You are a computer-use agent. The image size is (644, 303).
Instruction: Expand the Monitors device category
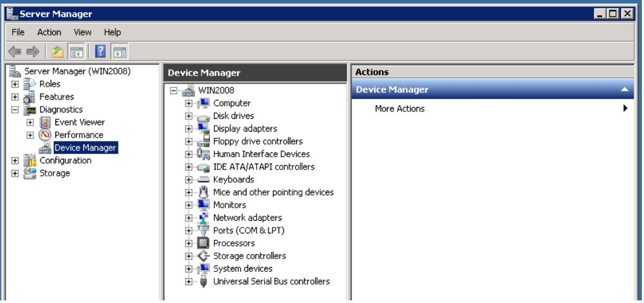click(188, 205)
